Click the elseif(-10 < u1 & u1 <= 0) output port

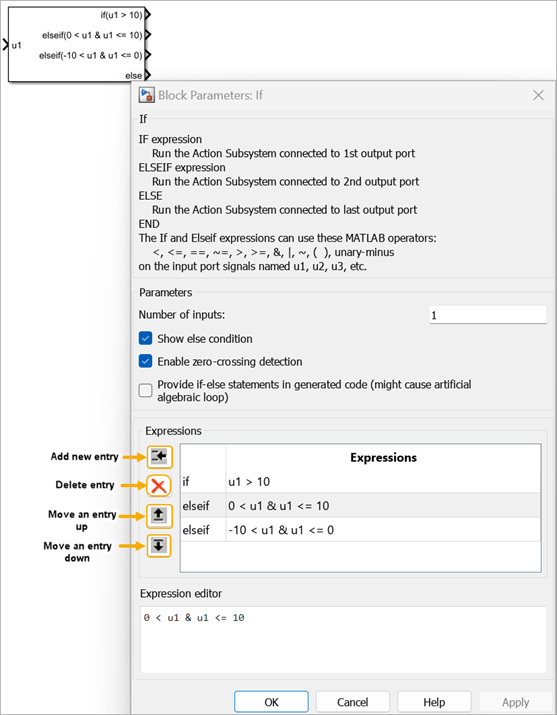click(x=148, y=55)
